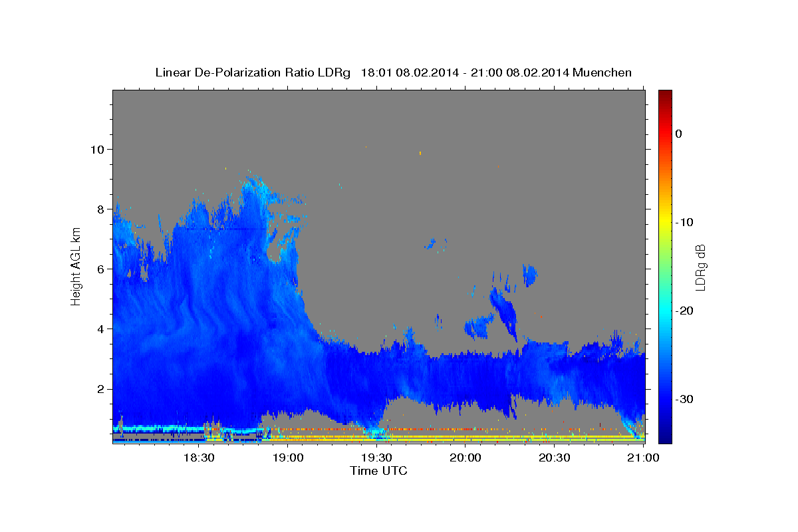
Task: Select the 20:00 time tick label
Action: click(465, 458)
